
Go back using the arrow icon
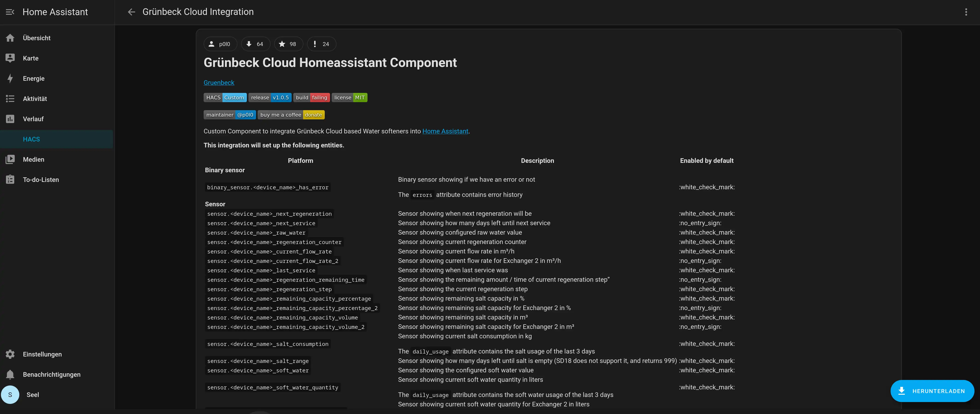coord(132,12)
